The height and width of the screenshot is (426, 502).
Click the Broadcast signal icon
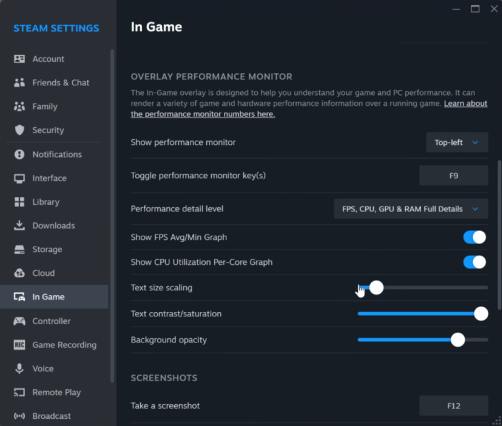tap(19, 416)
